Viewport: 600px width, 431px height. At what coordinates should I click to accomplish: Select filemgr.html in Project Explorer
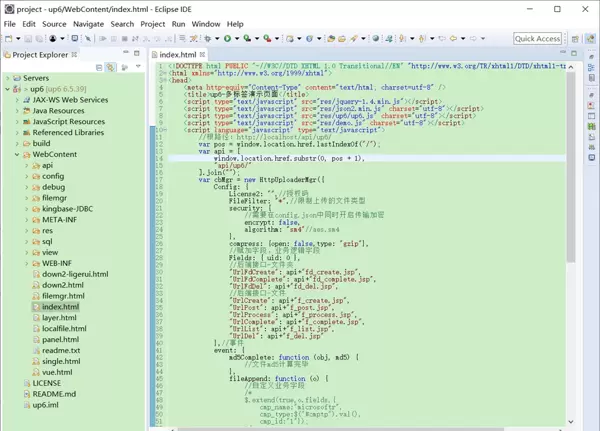(x=63, y=296)
